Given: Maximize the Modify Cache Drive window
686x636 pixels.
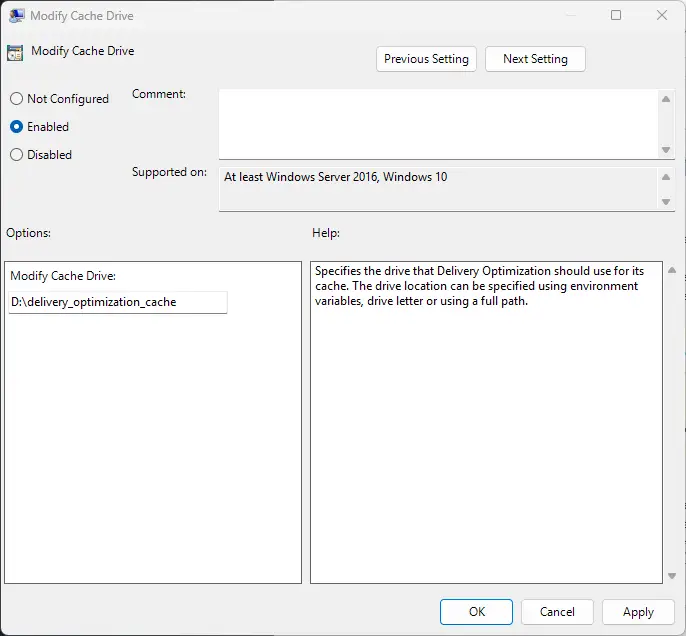Looking at the screenshot, I should (x=616, y=15).
